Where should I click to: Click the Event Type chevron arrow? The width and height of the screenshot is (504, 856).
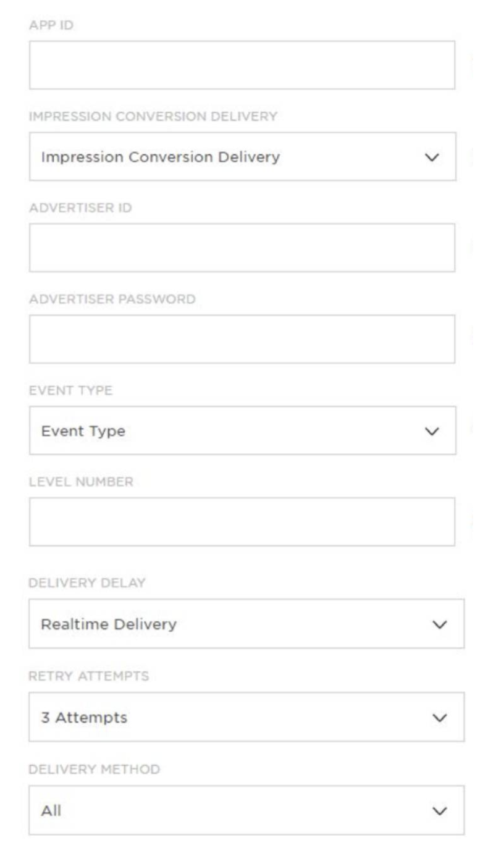click(x=433, y=432)
